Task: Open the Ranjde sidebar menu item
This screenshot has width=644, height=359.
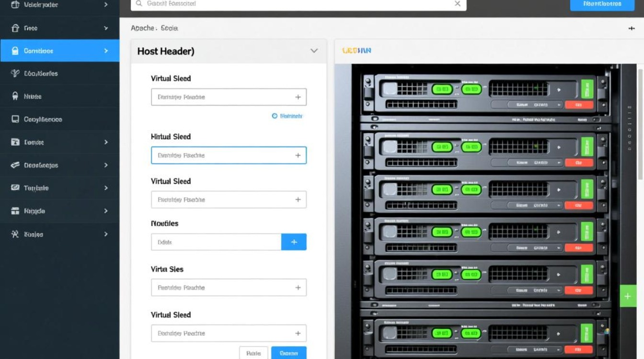Action: [x=34, y=211]
